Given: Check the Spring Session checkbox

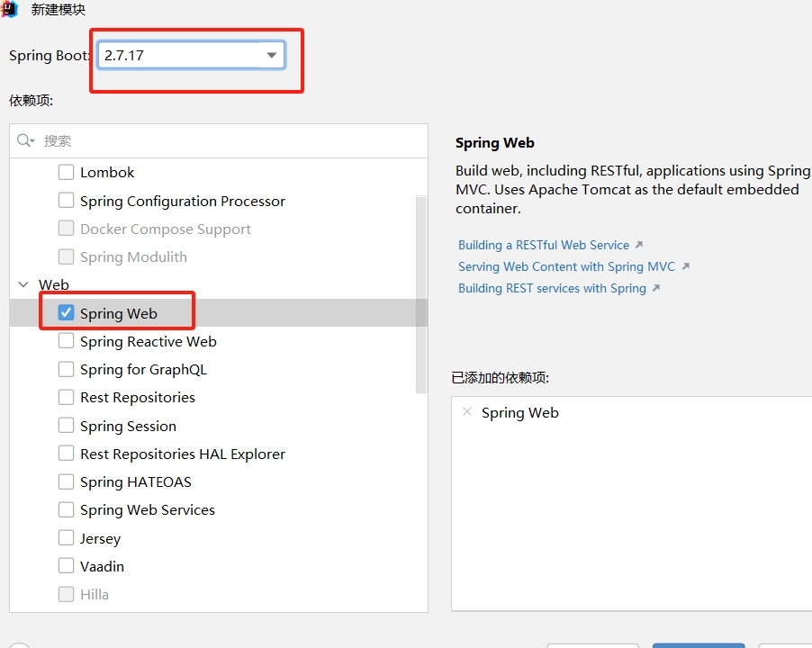Looking at the screenshot, I should (66, 425).
